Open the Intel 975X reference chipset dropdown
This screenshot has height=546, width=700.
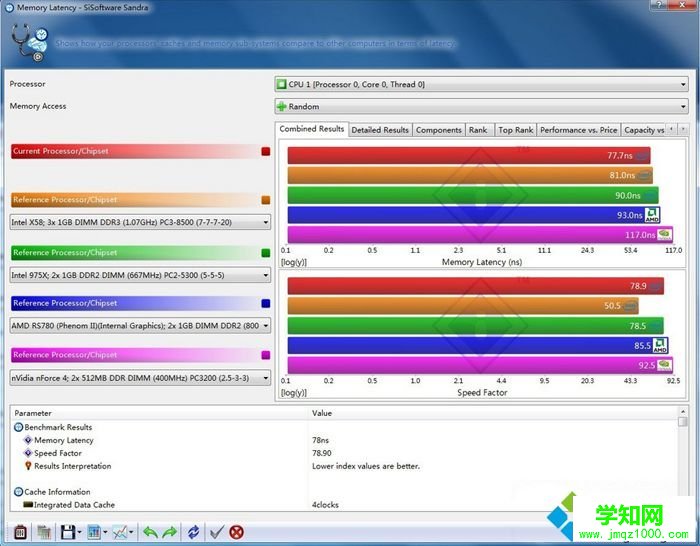tap(140, 275)
